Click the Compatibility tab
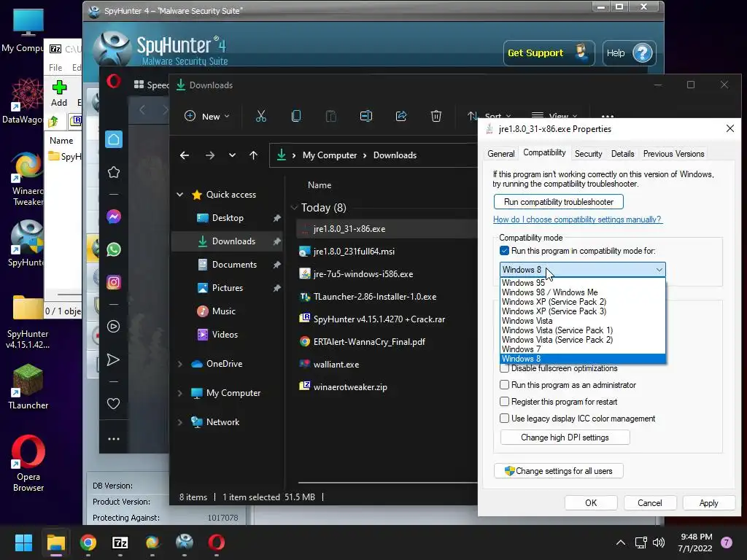 coord(544,152)
